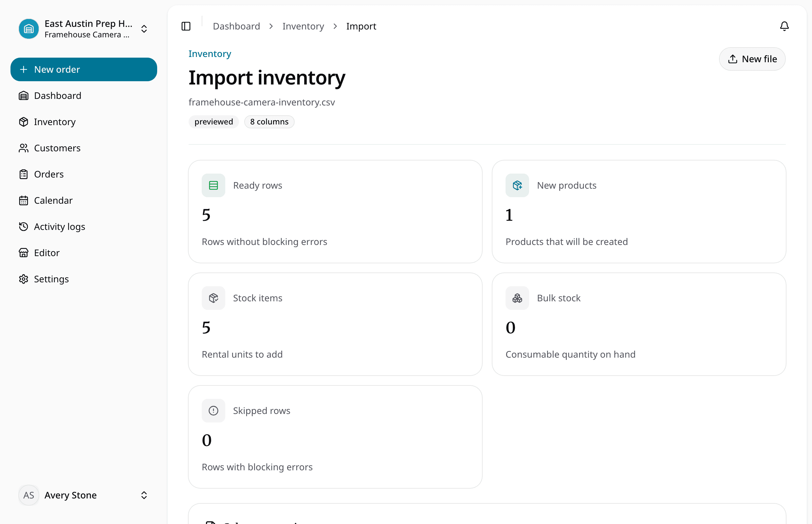The image size is (812, 524).
Task: Click Products that will be created text
Action: click(566, 242)
